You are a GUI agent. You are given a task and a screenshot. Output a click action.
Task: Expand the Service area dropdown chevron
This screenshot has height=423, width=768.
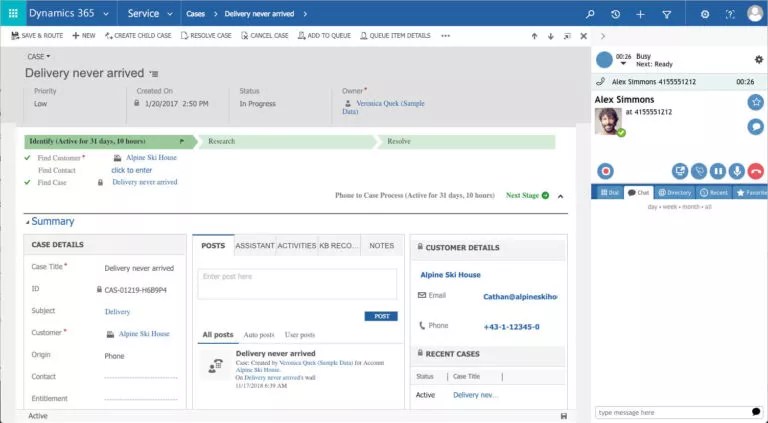click(170, 14)
